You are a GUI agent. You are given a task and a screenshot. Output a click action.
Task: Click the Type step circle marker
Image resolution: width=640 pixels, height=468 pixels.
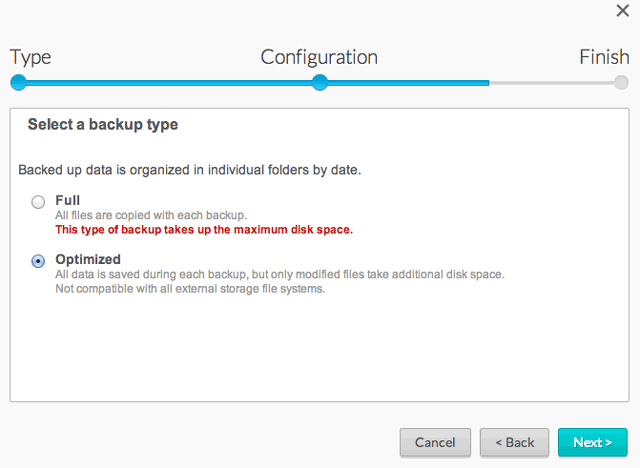[18, 83]
